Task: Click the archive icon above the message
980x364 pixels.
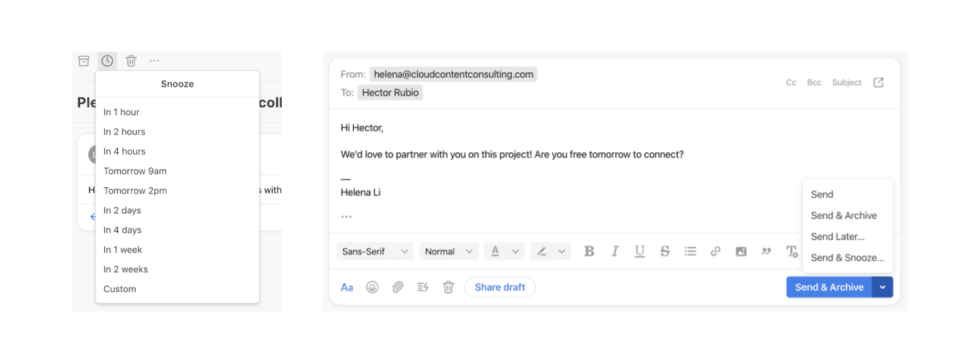Action: [x=84, y=61]
